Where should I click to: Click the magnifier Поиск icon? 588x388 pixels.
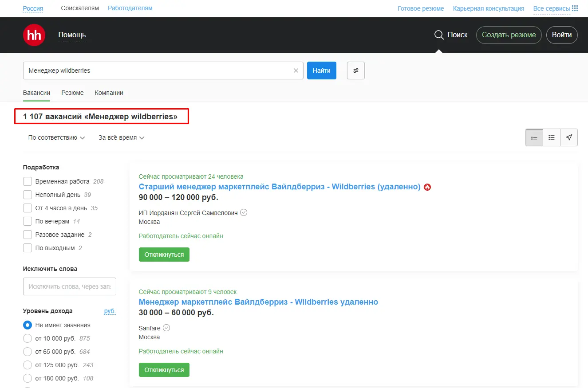pyautogui.click(x=439, y=35)
